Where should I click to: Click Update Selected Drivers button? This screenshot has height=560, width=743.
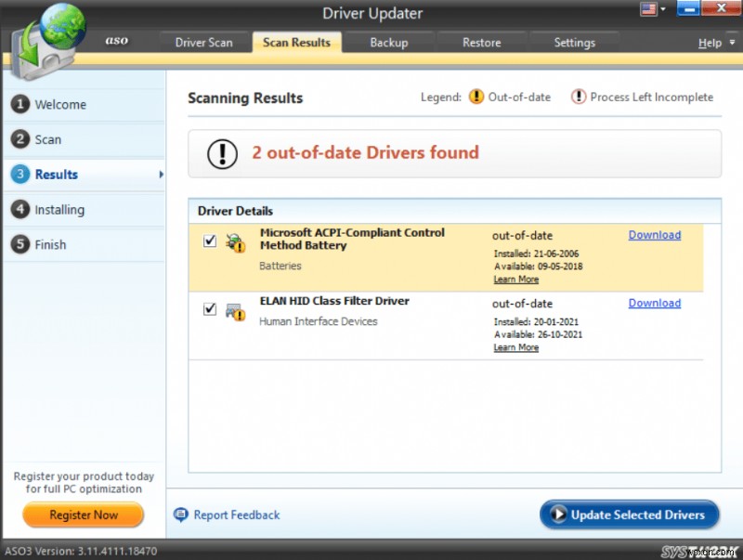[x=630, y=514]
